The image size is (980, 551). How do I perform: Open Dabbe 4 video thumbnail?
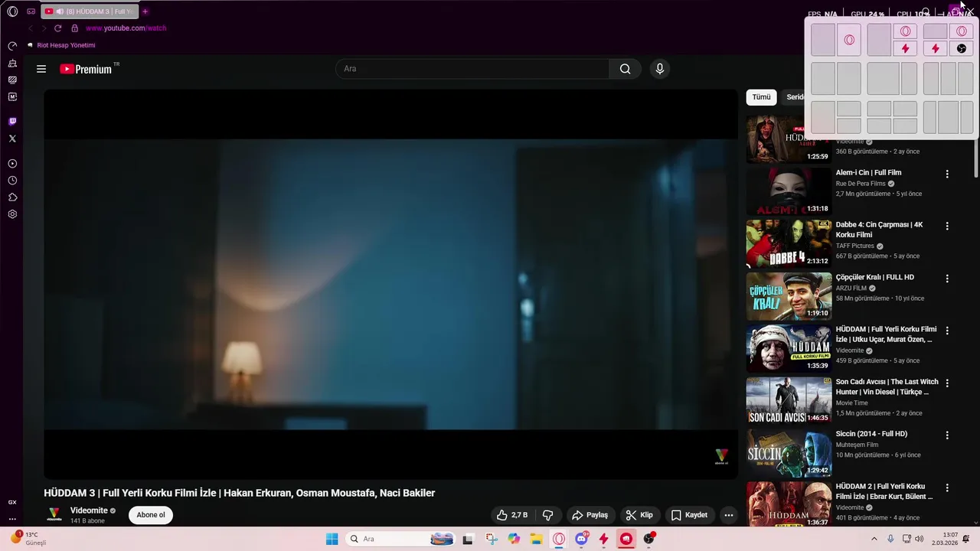coord(789,243)
